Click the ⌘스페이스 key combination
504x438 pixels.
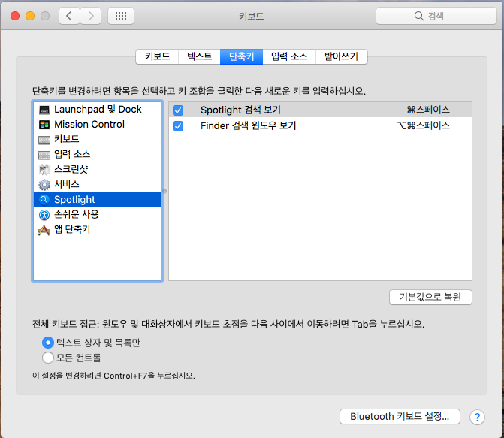[x=428, y=110]
